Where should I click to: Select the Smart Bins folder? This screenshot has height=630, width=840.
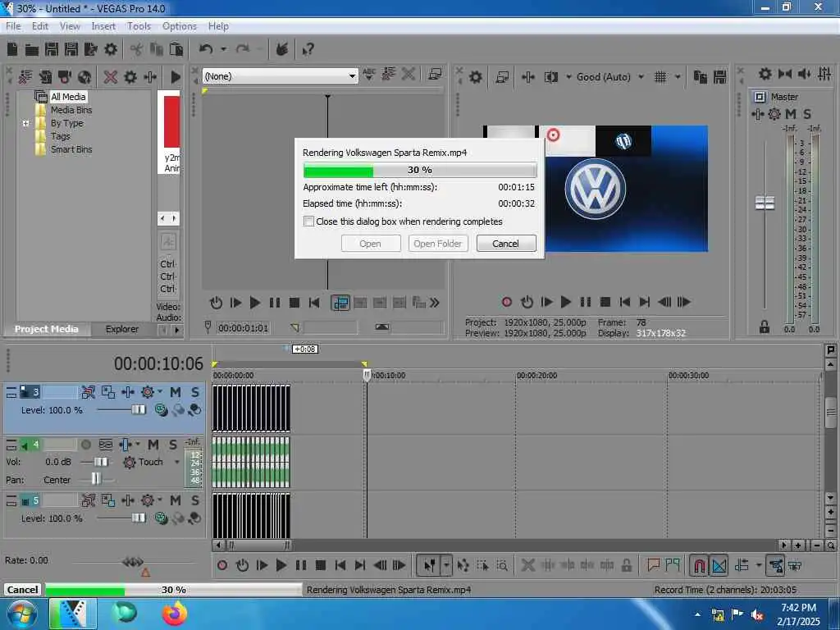71,149
